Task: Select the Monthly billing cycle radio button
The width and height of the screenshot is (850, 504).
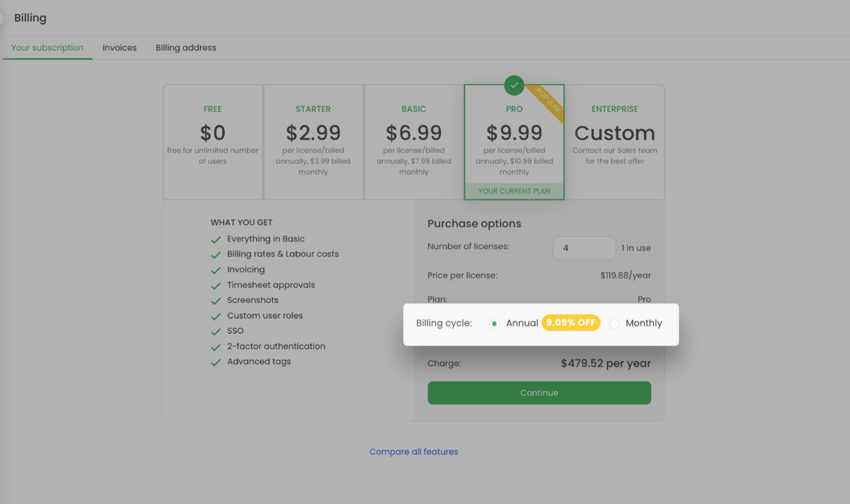Action: tap(614, 323)
